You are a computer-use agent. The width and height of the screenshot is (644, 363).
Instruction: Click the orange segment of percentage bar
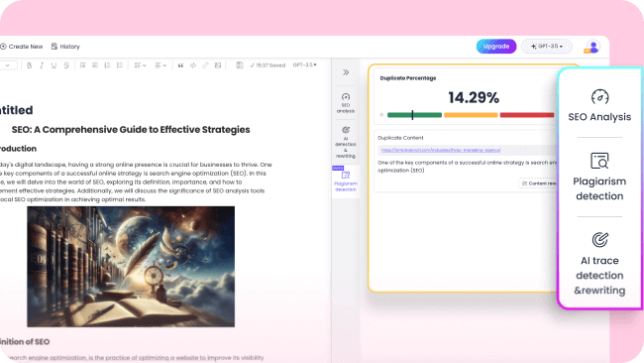click(471, 115)
